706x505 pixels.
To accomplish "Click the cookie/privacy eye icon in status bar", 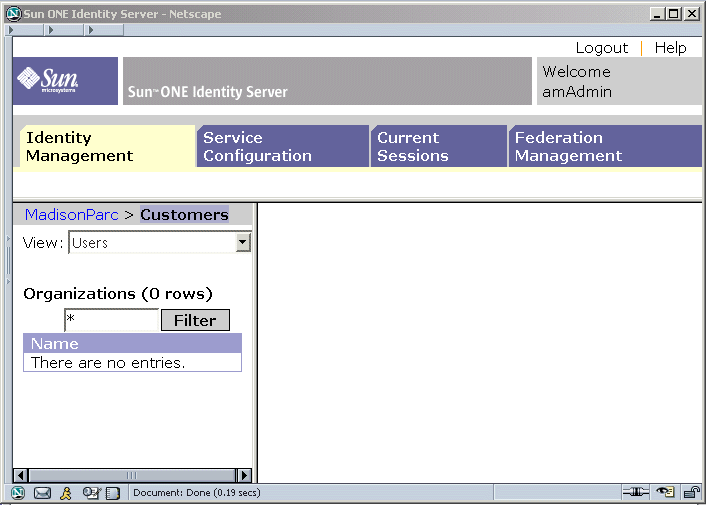I will point(665,492).
